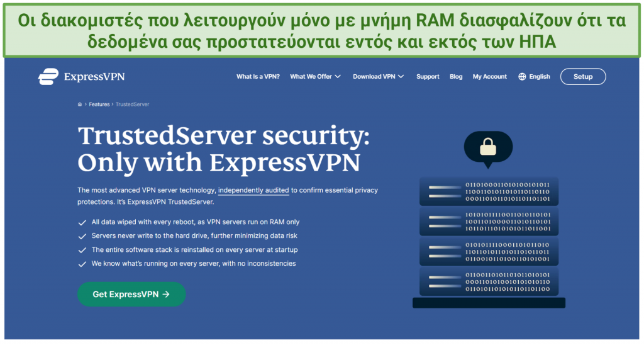Open the What Is a VPN? page
Viewport: 644px width, 345px height.
click(x=258, y=76)
